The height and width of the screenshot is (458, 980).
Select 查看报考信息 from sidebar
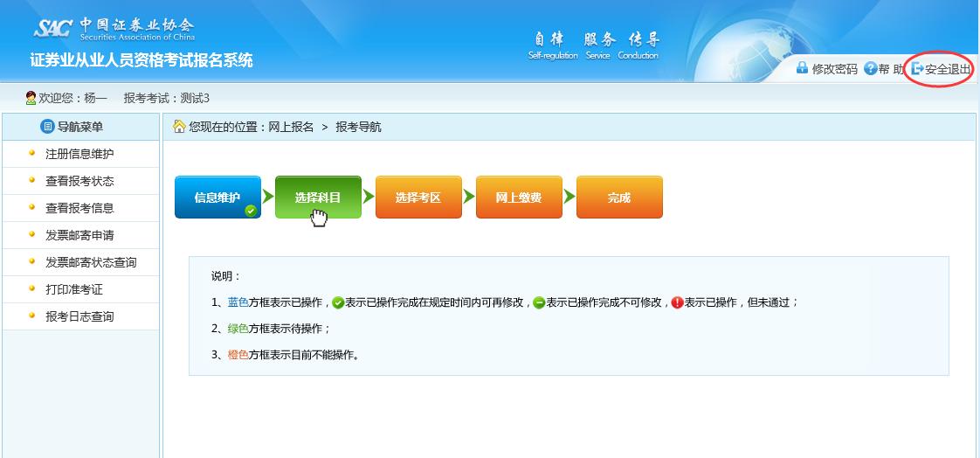(79, 208)
